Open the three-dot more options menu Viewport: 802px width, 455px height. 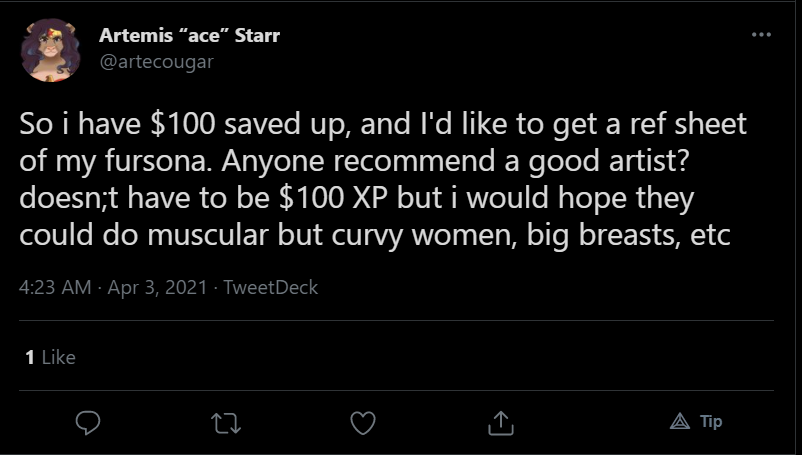pyautogui.click(x=761, y=35)
